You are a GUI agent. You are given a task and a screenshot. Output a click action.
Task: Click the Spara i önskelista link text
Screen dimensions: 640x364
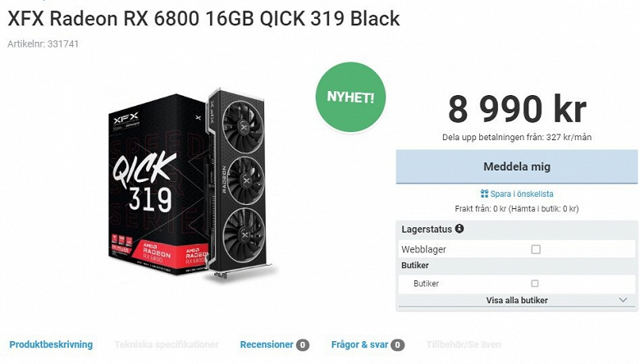point(522,194)
